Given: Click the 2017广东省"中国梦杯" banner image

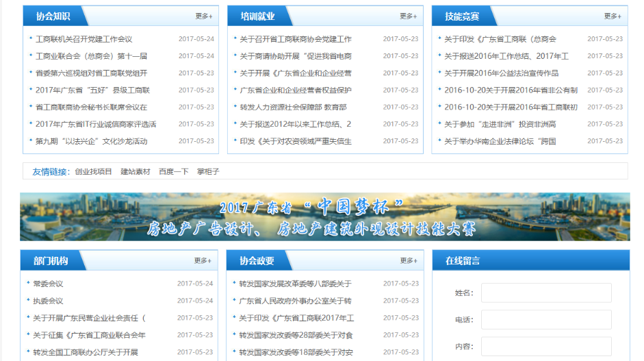Looking at the screenshot, I should [x=324, y=216].
